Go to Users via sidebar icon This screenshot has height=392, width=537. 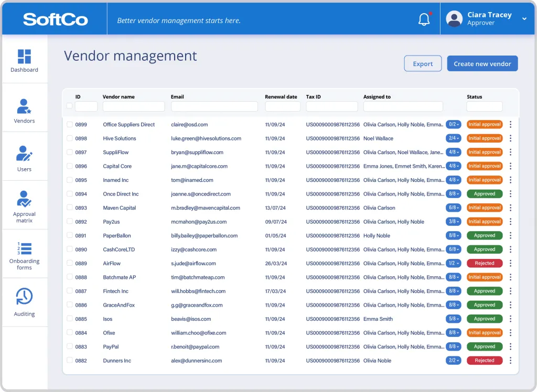[x=24, y=154]
